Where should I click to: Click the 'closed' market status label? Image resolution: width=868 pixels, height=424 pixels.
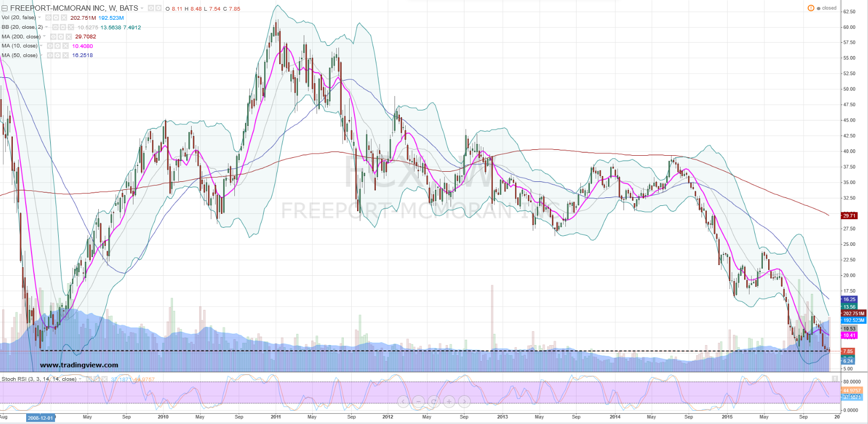click(830, 8)
